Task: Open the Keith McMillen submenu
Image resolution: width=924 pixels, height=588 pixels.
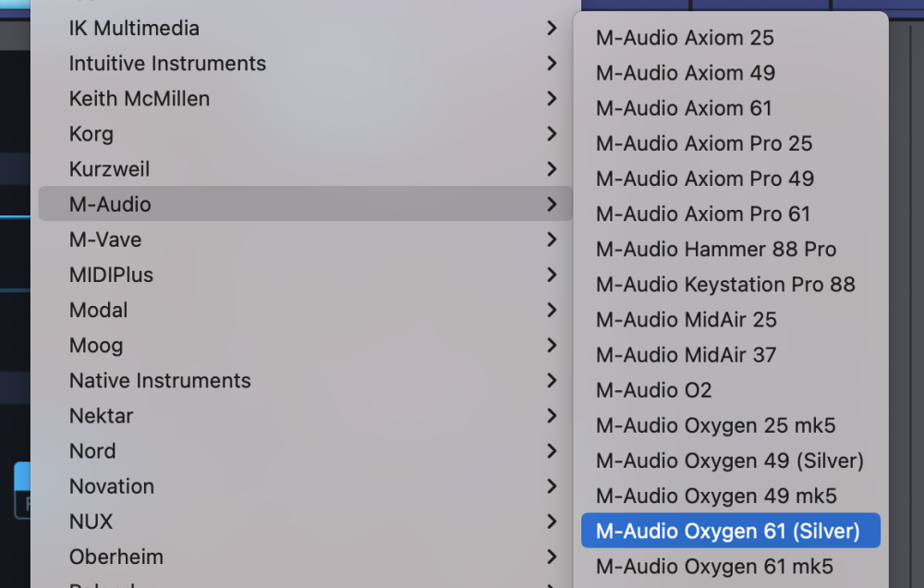Action: click(x=140, y=99)
